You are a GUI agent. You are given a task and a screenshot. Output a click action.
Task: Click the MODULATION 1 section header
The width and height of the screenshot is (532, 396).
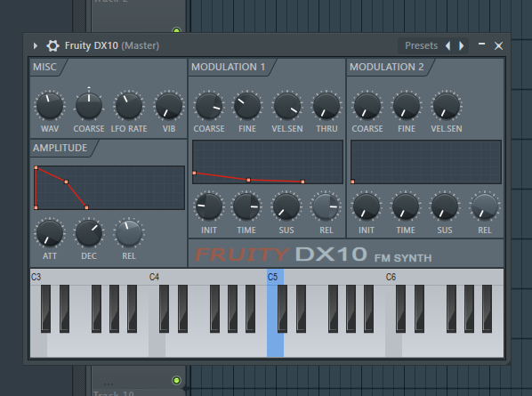pos(228,67)
